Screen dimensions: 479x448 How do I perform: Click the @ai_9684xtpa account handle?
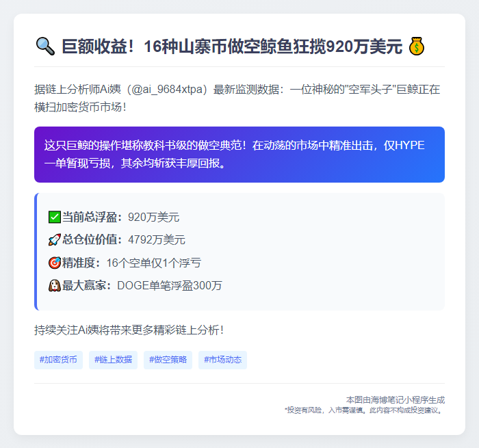(x=167, y=90)
